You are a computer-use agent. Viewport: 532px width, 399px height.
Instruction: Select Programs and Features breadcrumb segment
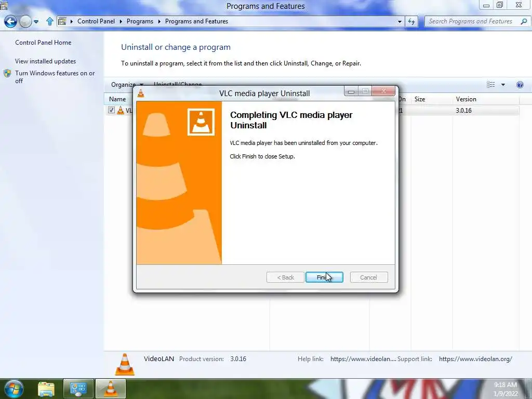[196, 21]
